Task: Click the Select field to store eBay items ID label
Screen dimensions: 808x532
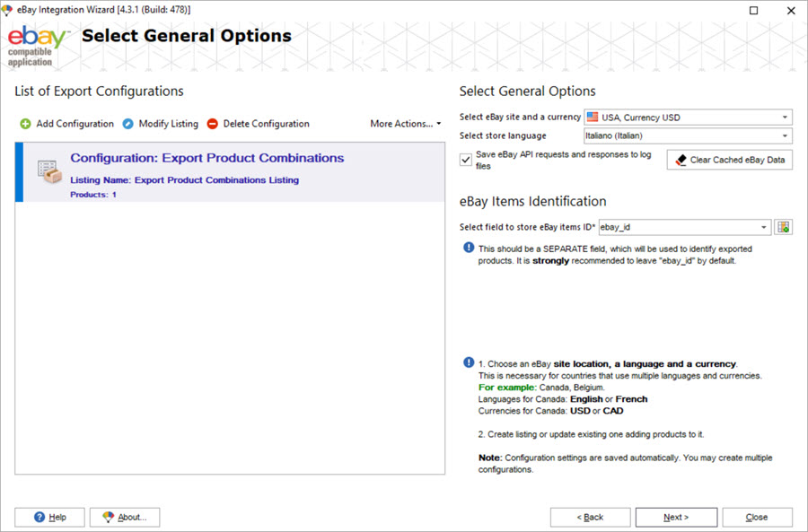Action: 527,227
